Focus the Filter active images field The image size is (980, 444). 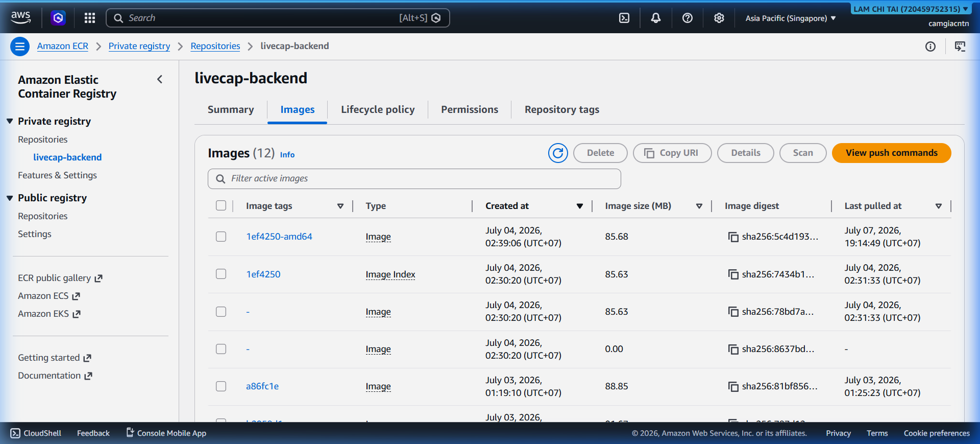(414, 179)
